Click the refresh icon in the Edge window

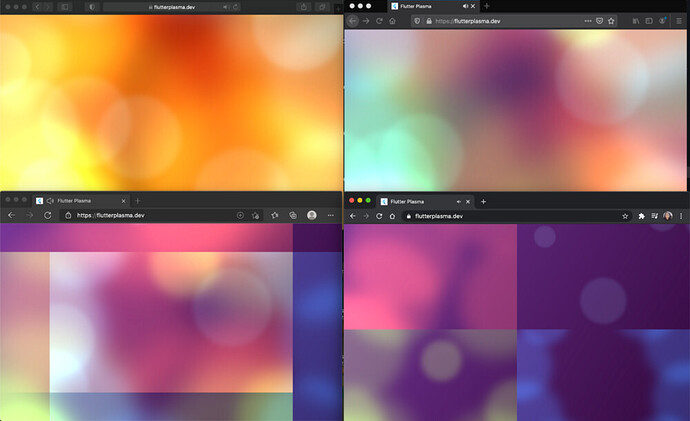[48, 215]
